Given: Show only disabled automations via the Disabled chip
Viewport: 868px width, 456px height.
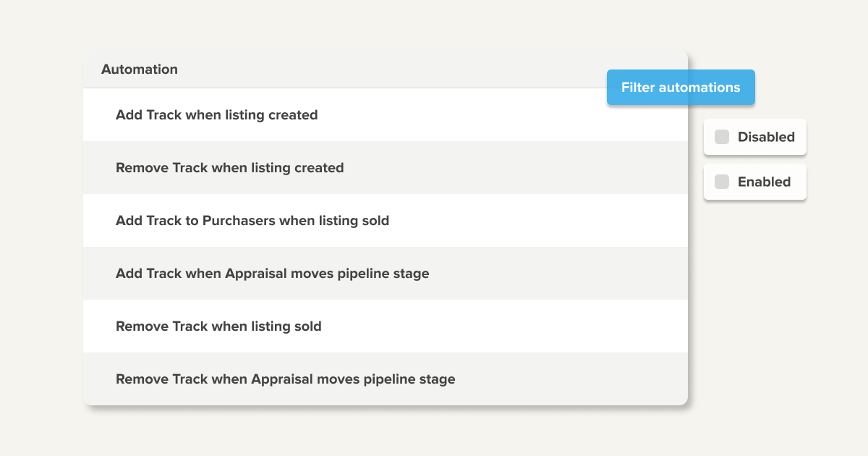Looking at the screenshot, I should pos(754,137).
